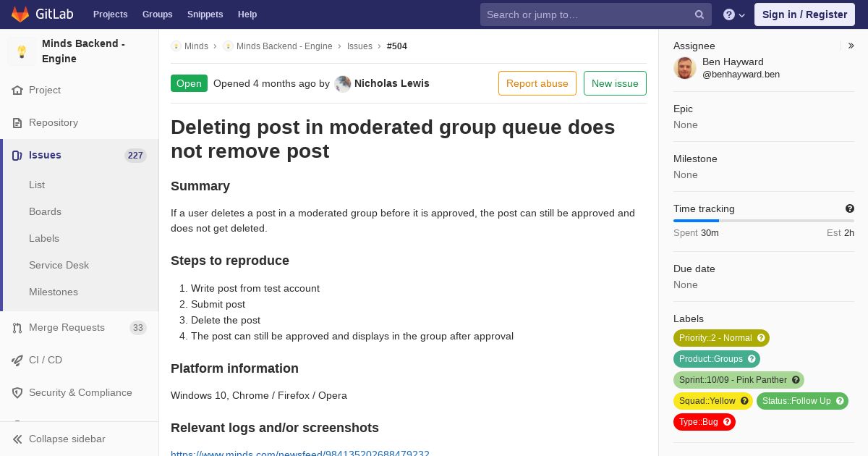Screen dimensions: 868x456
Task: Click Minds breadcrumb link
Action: tap(196, 46)
